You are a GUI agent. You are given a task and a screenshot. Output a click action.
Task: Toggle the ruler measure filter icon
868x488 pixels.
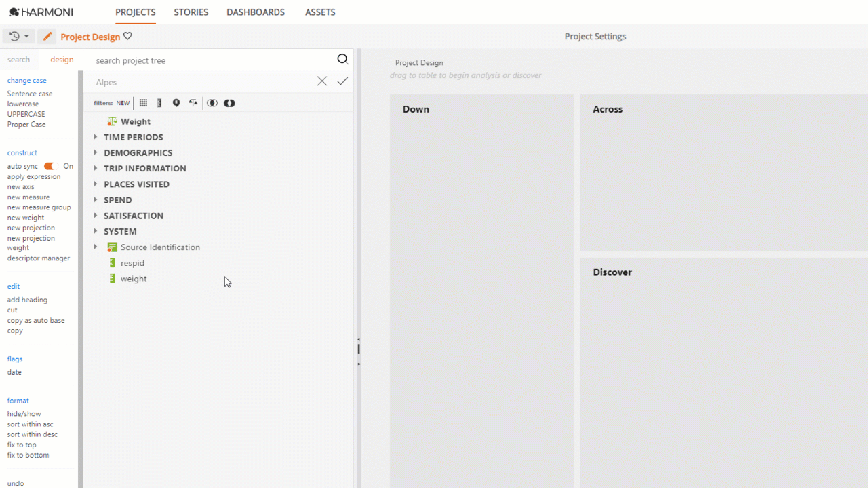pos(159,103)
